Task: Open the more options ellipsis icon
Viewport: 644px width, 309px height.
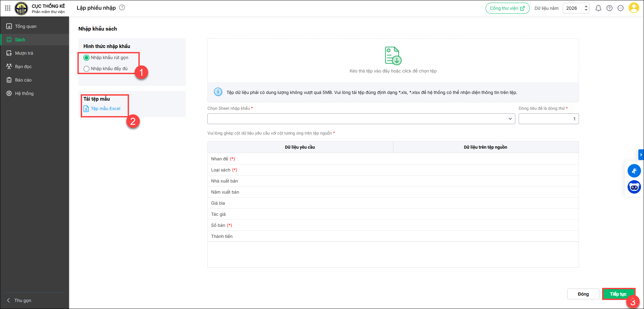Action: (x=621, y=8)
